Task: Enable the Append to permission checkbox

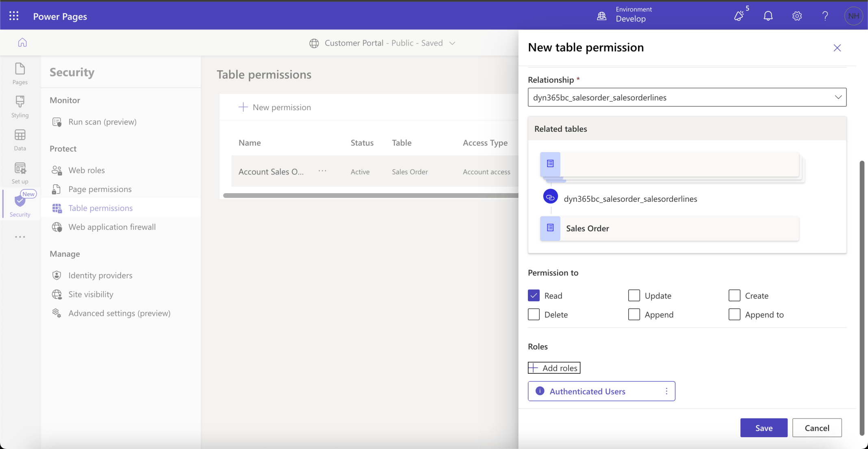Action: click(x=734, y=314)
